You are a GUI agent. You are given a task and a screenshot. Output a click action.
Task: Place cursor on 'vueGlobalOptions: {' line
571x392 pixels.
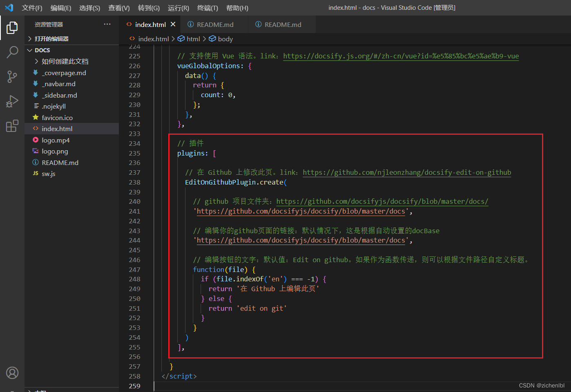coord(214,66)
